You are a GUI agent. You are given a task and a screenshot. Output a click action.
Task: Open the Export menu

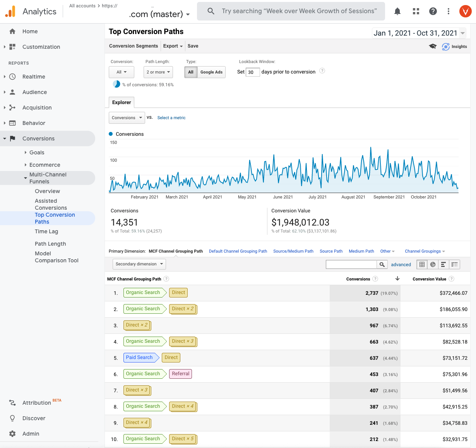pyautogui.click(x=173, y=46)
